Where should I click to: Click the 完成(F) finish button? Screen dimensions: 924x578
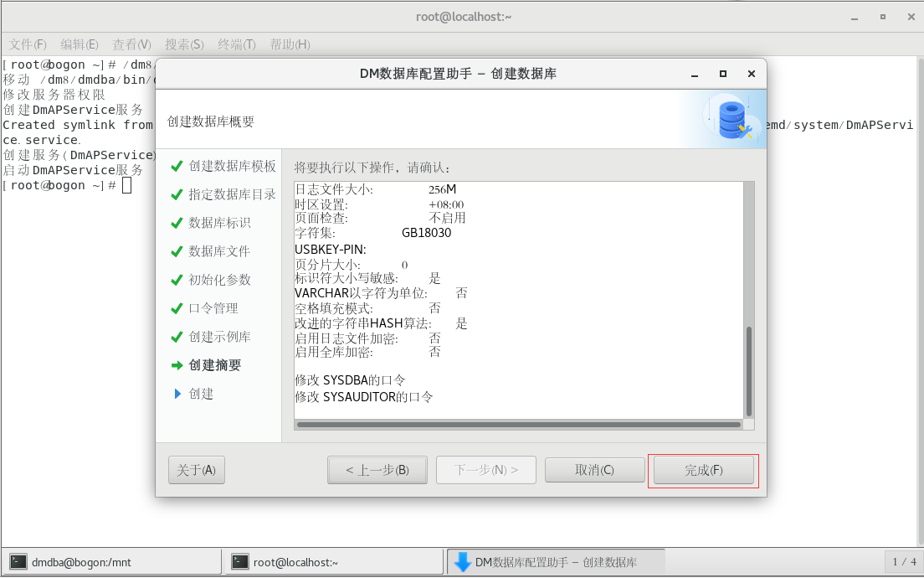[x=703, y=470]
